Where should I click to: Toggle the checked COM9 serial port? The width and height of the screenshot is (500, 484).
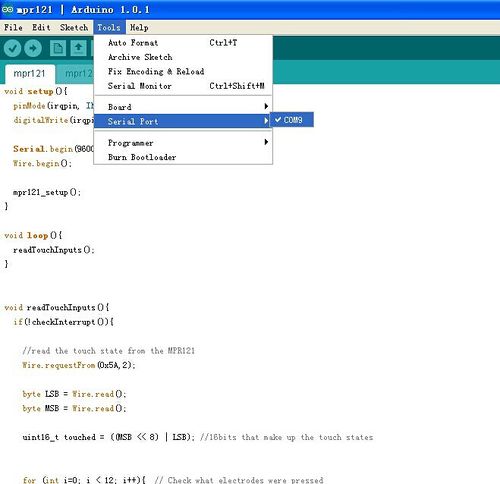[292, 120]
